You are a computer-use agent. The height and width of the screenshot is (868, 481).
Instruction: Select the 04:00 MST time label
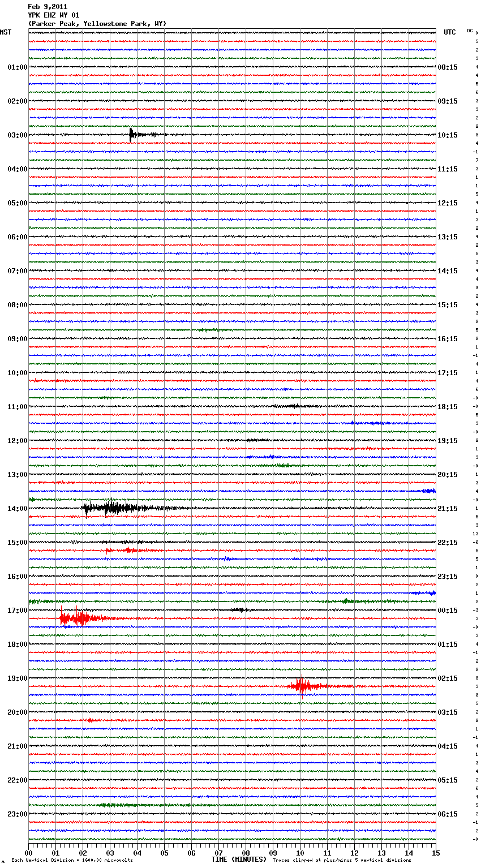click(x=18, y=169)
